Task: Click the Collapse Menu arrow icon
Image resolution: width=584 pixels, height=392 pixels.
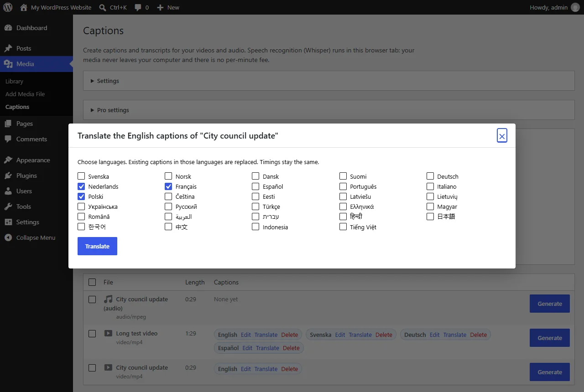Action: click(8, 237)
